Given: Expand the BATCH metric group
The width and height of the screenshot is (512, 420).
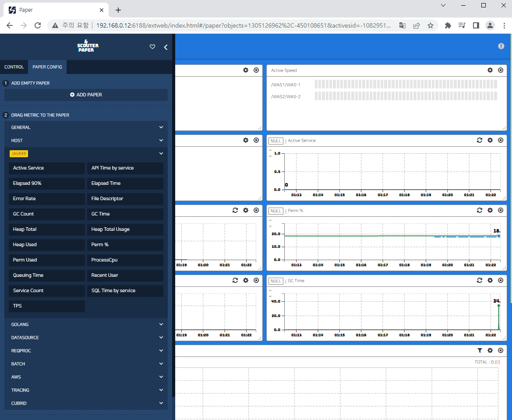Looking at the screenshot, I should [86, 364].
